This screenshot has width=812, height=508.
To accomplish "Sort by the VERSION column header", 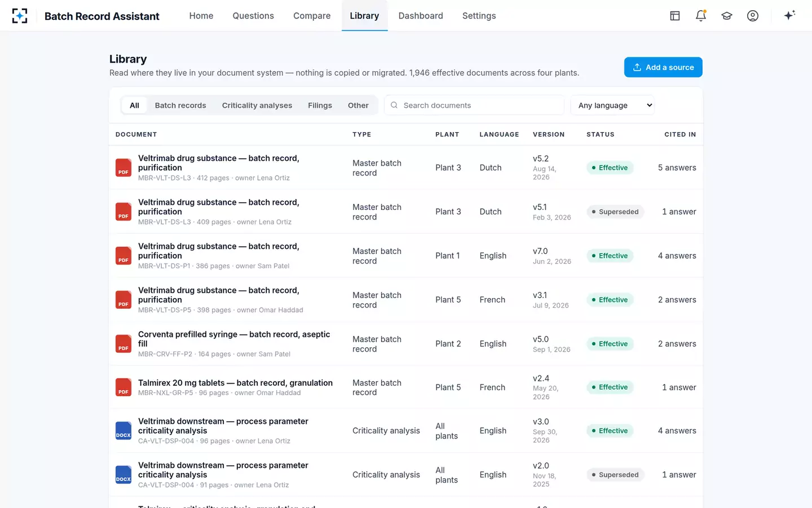I will [x=549, y=134].
